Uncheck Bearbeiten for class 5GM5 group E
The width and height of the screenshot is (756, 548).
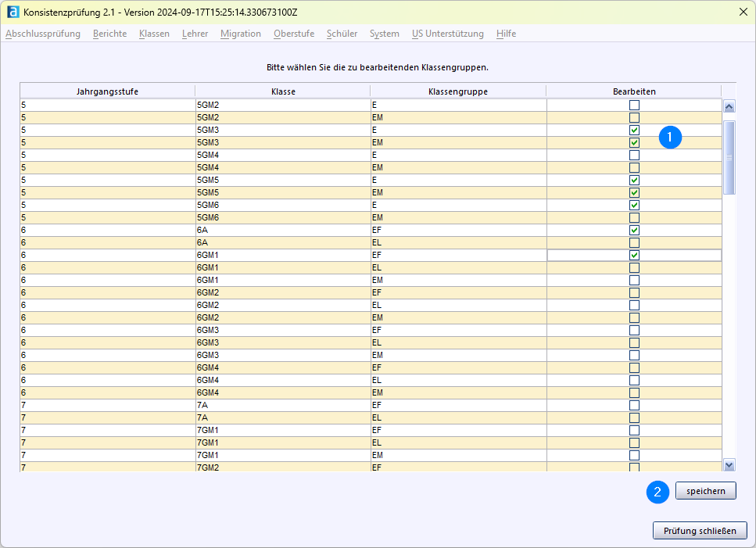pos(635,181)
